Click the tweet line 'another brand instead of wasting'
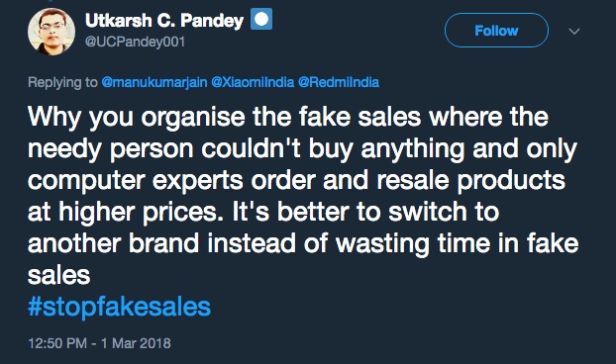This screenshot has height=364, width=616. tap(228, 243)
